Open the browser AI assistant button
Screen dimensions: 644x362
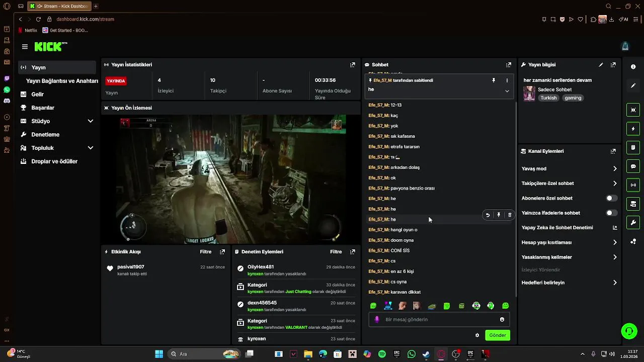624,20
